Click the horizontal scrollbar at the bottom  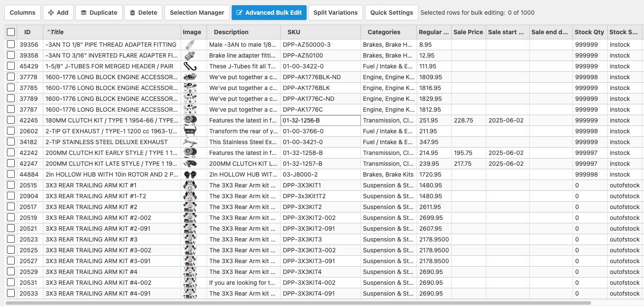(x=298, y=303)
